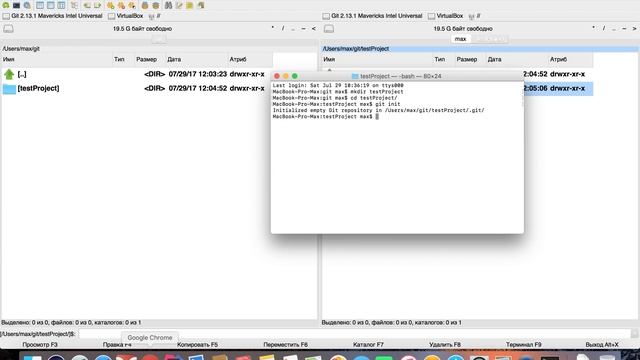Screen dimensions: 640x360
Task: Go to root with left panel '/' button
Action: (x=283, y=28)
